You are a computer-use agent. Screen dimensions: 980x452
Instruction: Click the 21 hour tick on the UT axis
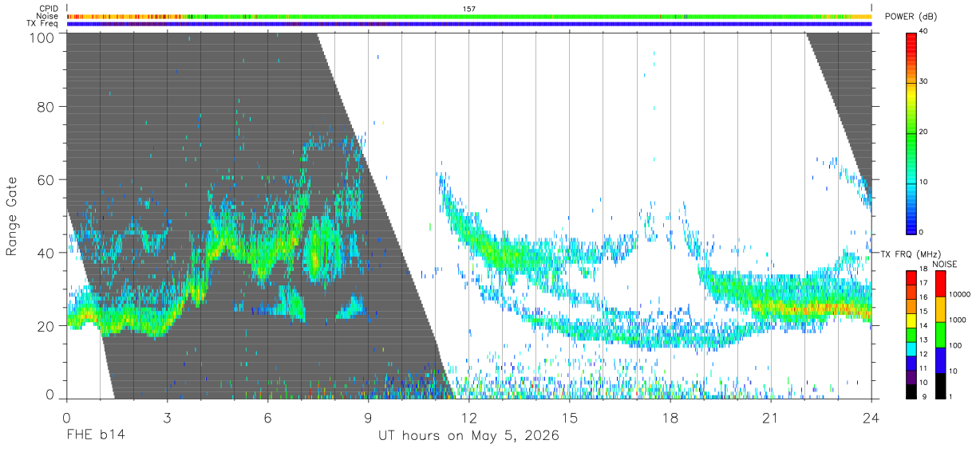[771, 418]
